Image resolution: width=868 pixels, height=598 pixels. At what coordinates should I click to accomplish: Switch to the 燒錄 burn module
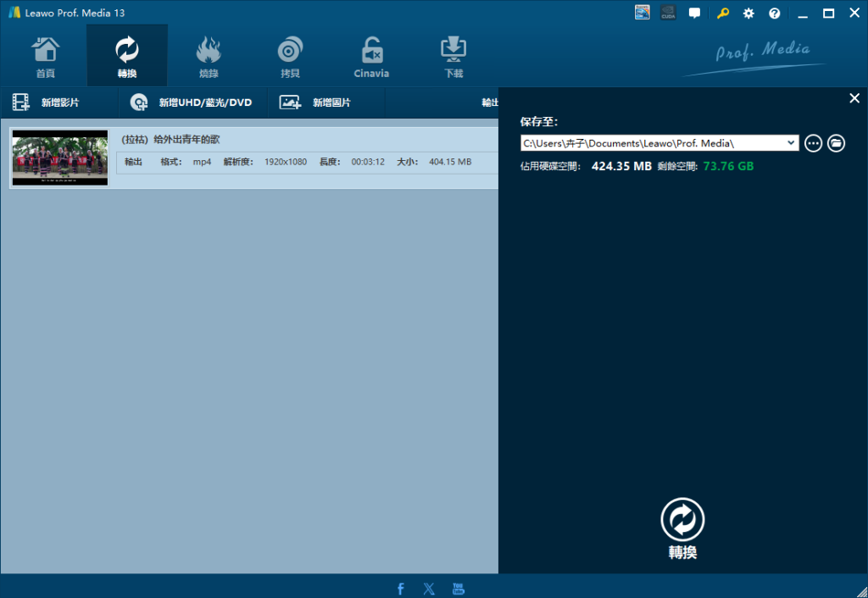click(x=209, y=56)
